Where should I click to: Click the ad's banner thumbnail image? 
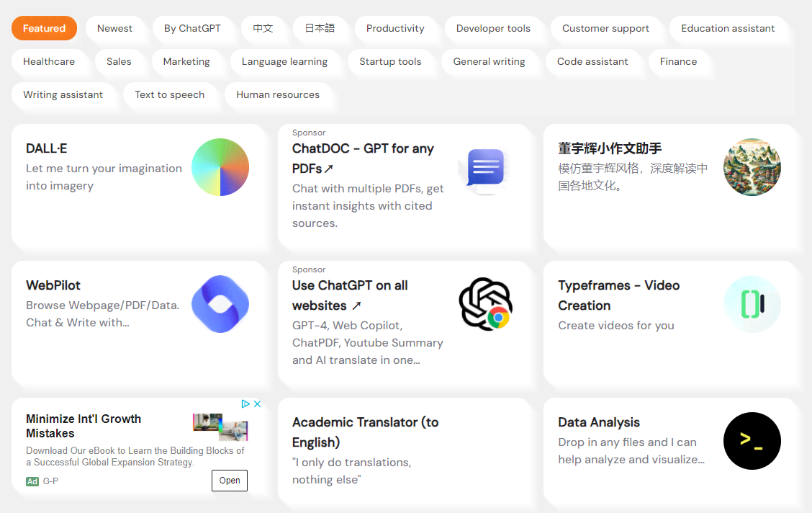pyautogui.click(x=220, y=427)
